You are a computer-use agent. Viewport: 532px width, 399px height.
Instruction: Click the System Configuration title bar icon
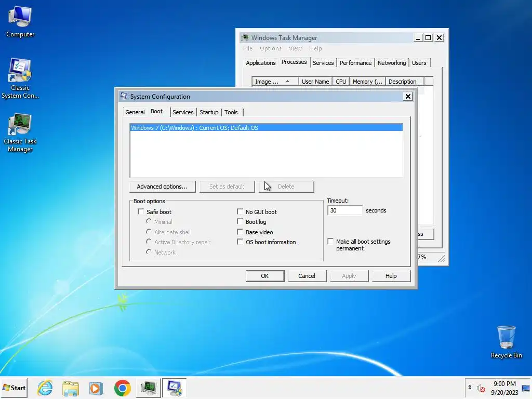coord(124,96)
